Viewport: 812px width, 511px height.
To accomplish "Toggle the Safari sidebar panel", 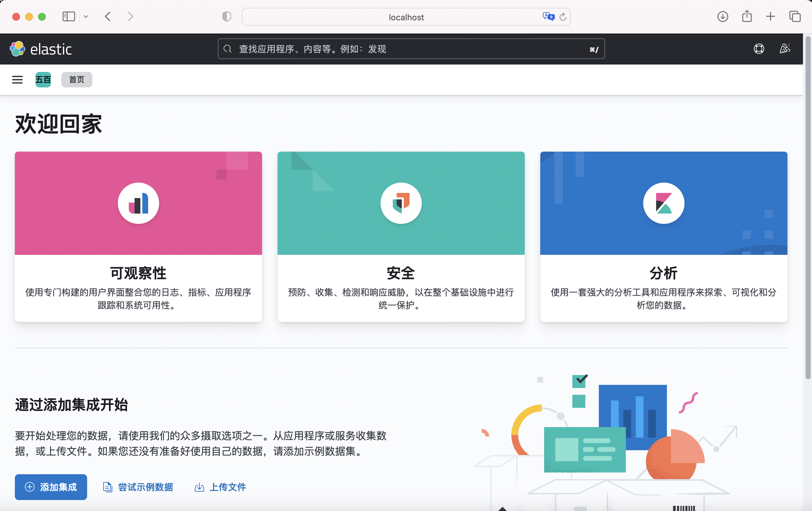I will point(68,16).
